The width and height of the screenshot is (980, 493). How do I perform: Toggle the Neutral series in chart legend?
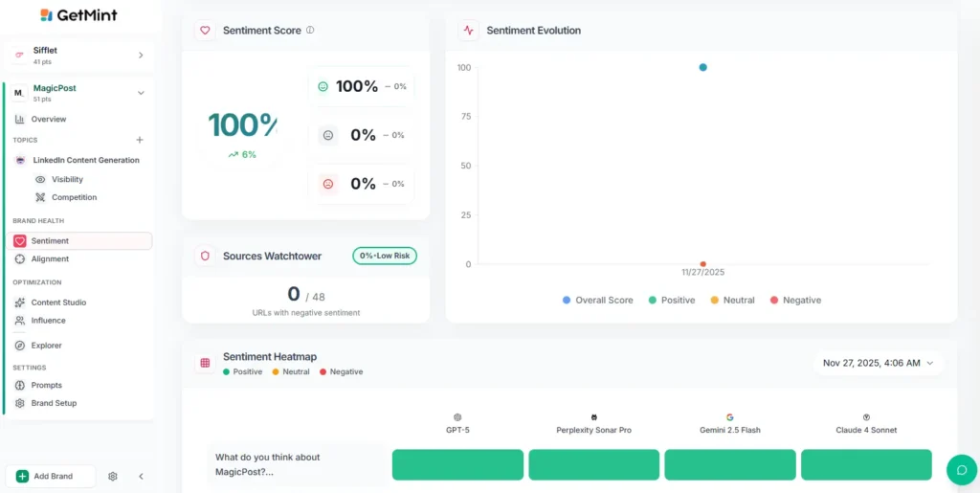(x=732, y=300)
